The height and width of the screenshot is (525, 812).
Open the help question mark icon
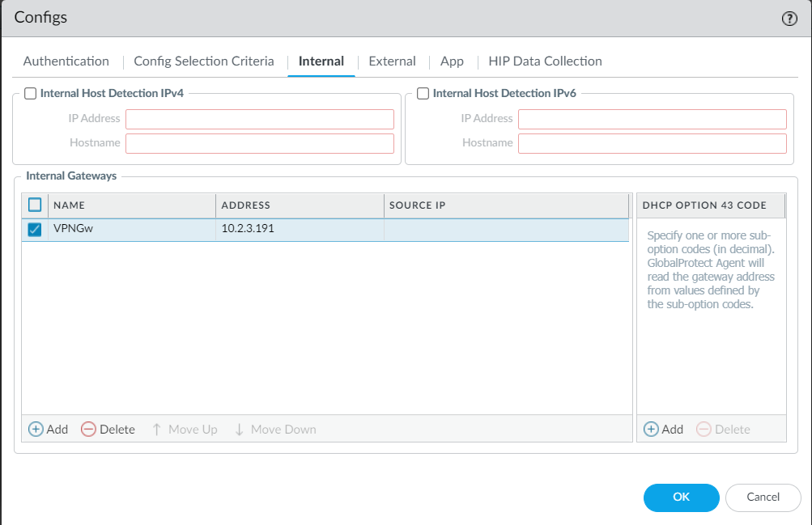tap(789, 19)
